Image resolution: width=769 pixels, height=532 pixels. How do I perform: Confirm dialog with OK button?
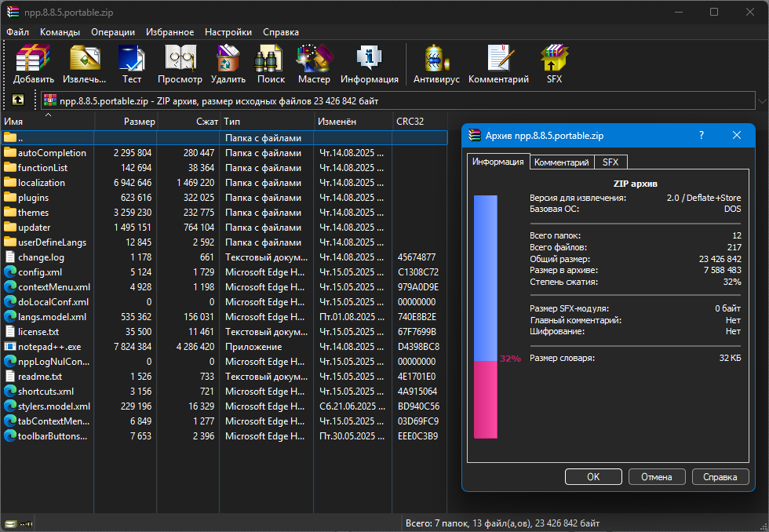[593, 476]
